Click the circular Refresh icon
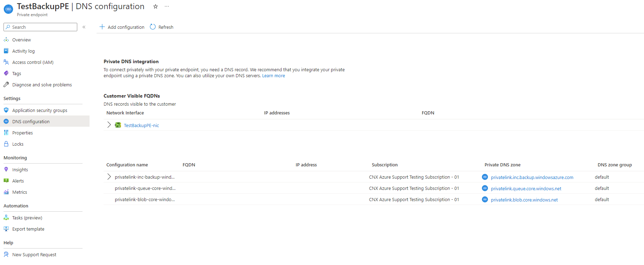Screen dimensions: 644x265 click(x=153, y=27)
